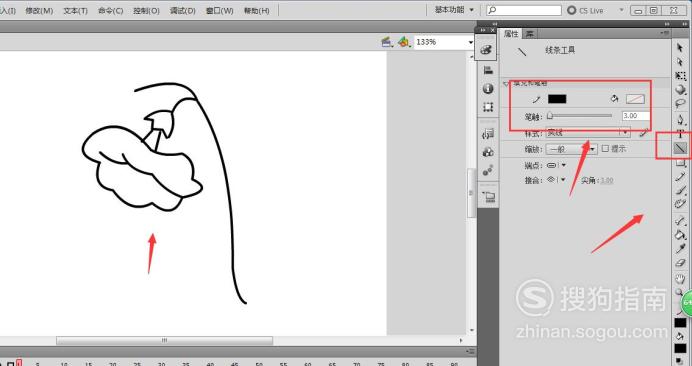The image size is (692, 366).
Task: Open the Info panel icon
Action: pos(488,89)
